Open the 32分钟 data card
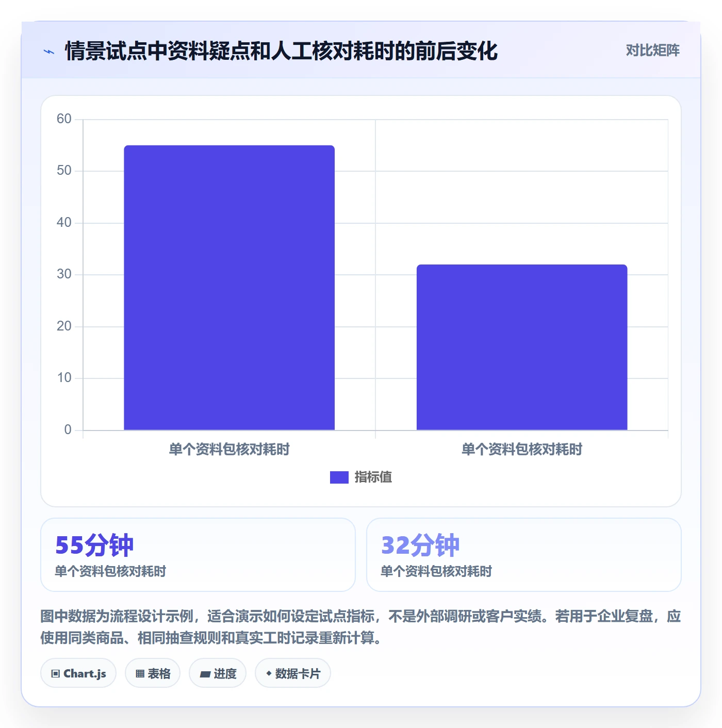Screen dimensions: 722x728 pyautogui.click(x=524, y=555)
